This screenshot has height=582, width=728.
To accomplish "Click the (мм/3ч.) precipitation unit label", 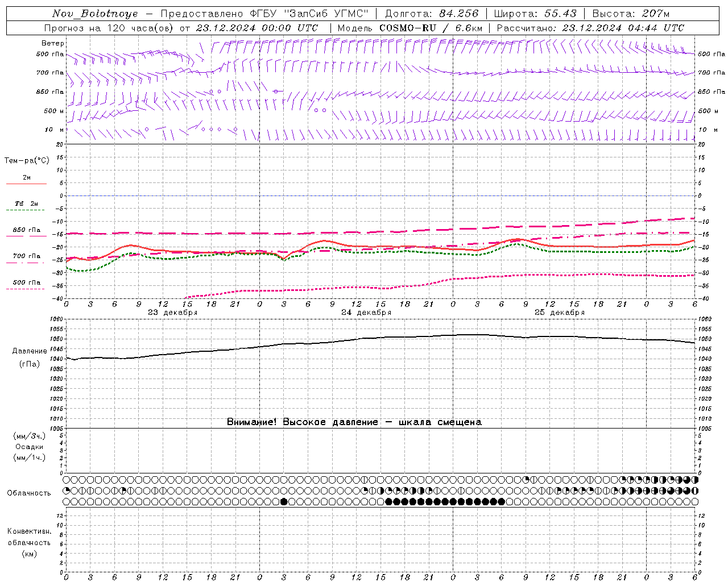I will pyautogui.click(x=30, y=436).
